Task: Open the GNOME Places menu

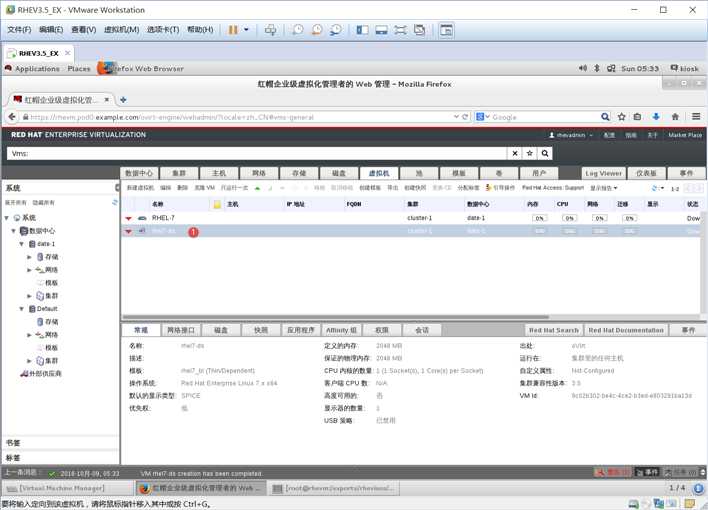Action: [x=79, y=69]
